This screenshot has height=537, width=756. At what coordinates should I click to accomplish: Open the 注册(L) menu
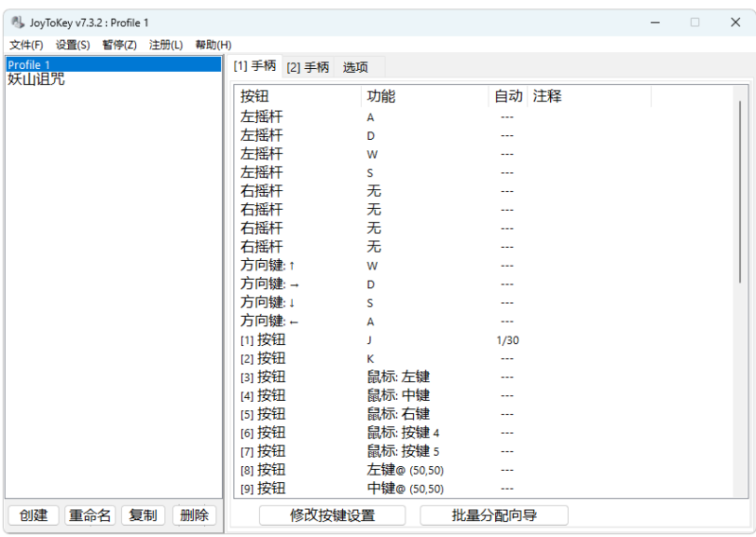pyautogui.click(x=166, y=44)
